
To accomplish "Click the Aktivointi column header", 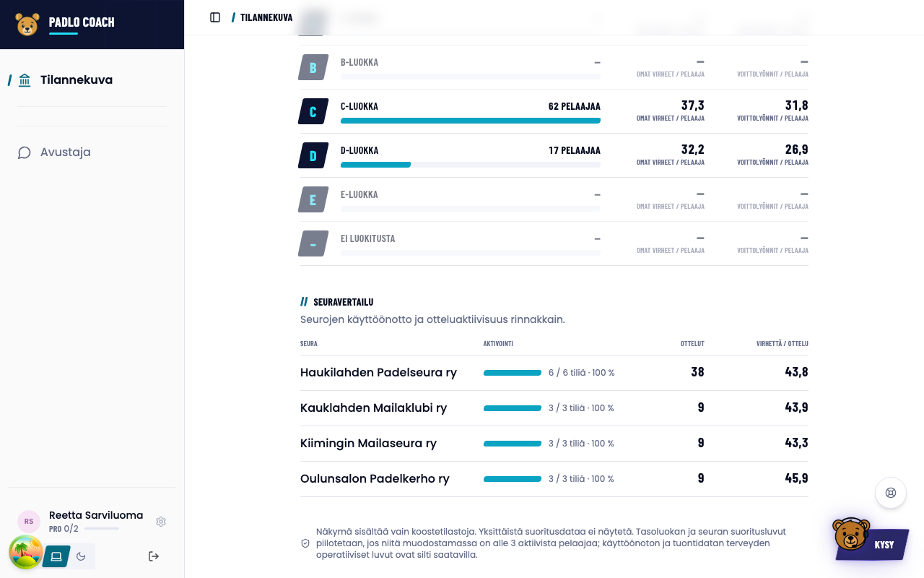I will click(498, 343).
